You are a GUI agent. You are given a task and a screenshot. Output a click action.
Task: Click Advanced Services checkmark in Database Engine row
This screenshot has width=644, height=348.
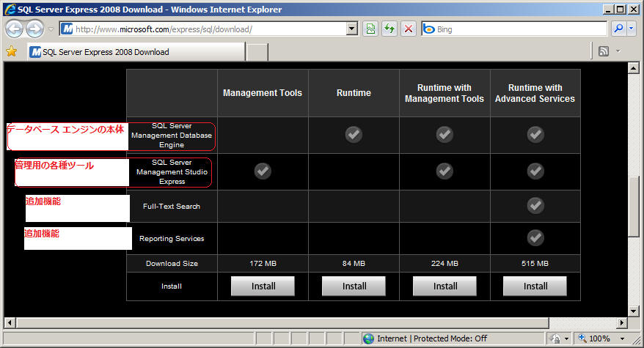point(535,134)
